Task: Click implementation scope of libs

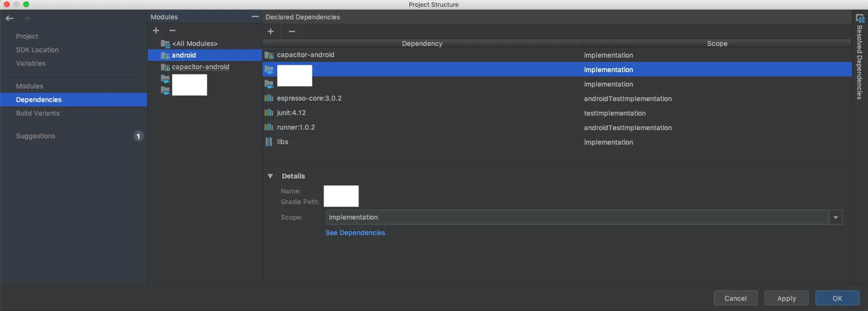Action: (x=608, y=142)
